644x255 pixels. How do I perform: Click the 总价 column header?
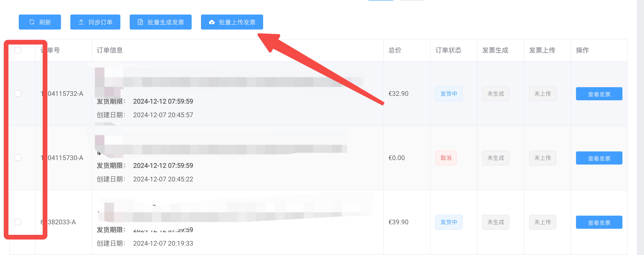pos(395,50)
